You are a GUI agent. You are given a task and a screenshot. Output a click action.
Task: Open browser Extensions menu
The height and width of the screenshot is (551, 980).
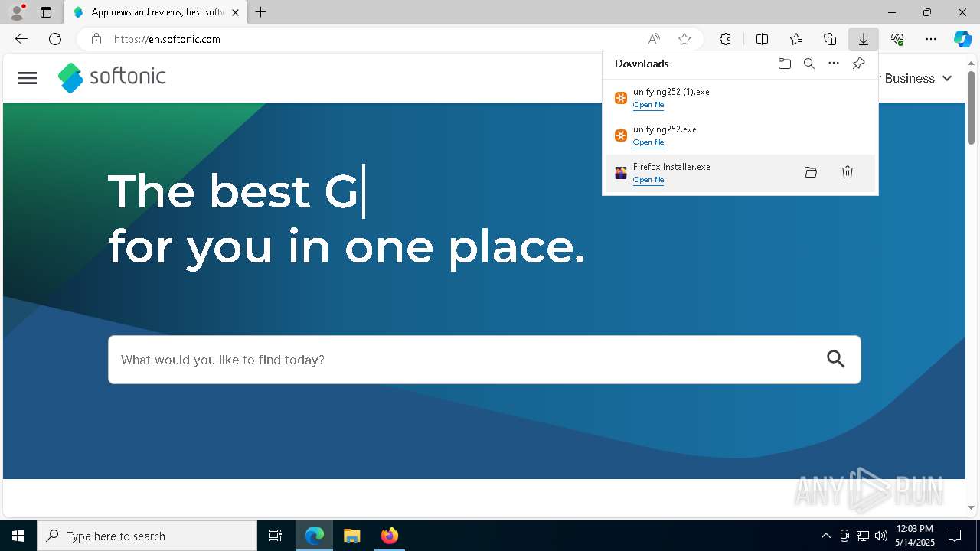(725, 39)
